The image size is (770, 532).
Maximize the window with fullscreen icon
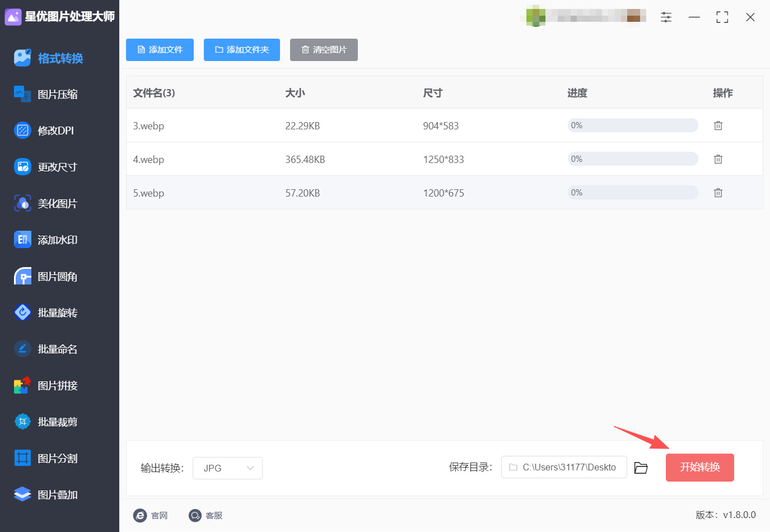tap(722, 17)
